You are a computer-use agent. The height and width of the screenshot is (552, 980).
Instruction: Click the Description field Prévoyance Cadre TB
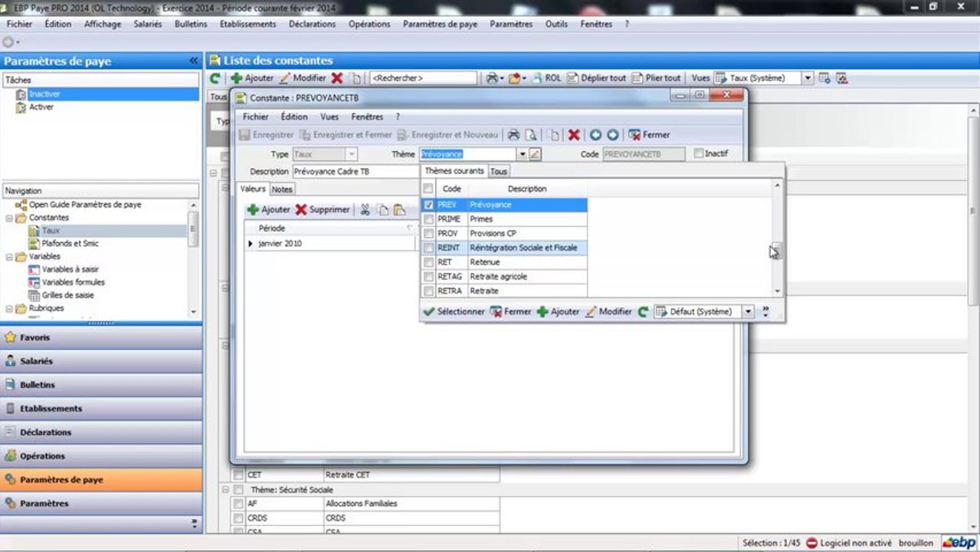[356, 172]
